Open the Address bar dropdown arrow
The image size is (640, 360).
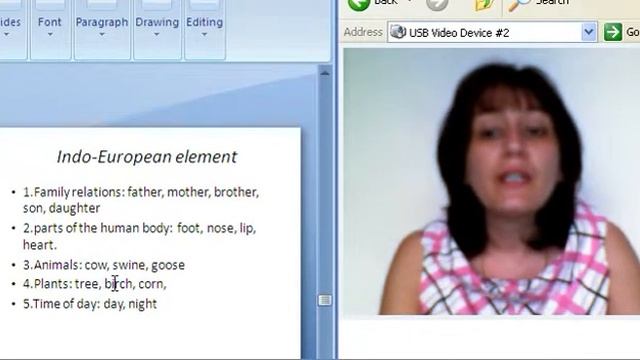coord(589,32)
